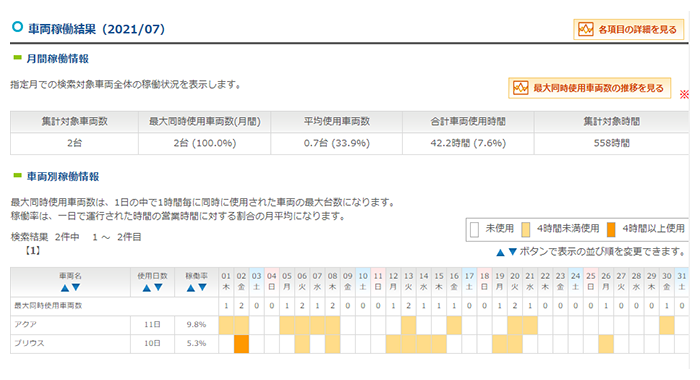Click the 未使用 legend box
This screenshot has width=700, height=380.
(x=475, y=230)
